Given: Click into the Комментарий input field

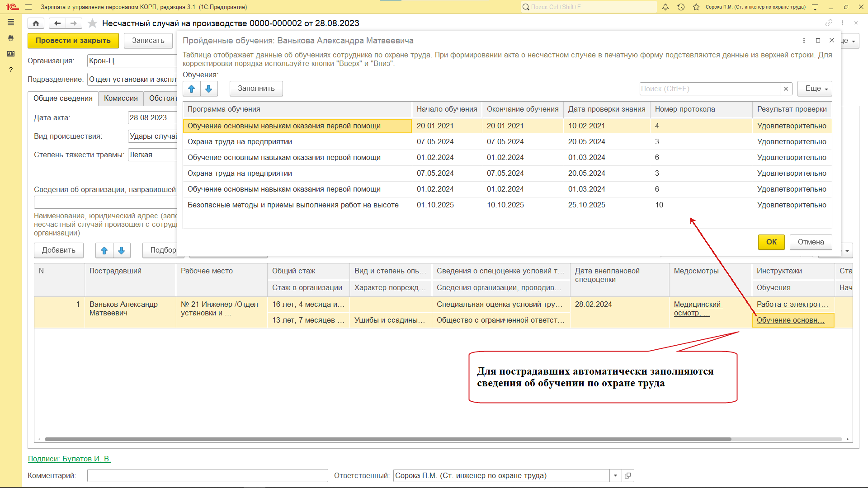Looking at the screenshot, I should coord(208,475).
